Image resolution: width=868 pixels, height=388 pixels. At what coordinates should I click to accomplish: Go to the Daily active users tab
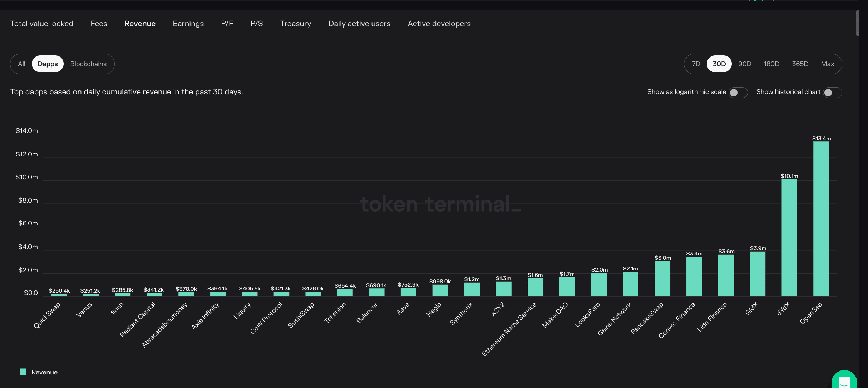(x=359, y=24)
